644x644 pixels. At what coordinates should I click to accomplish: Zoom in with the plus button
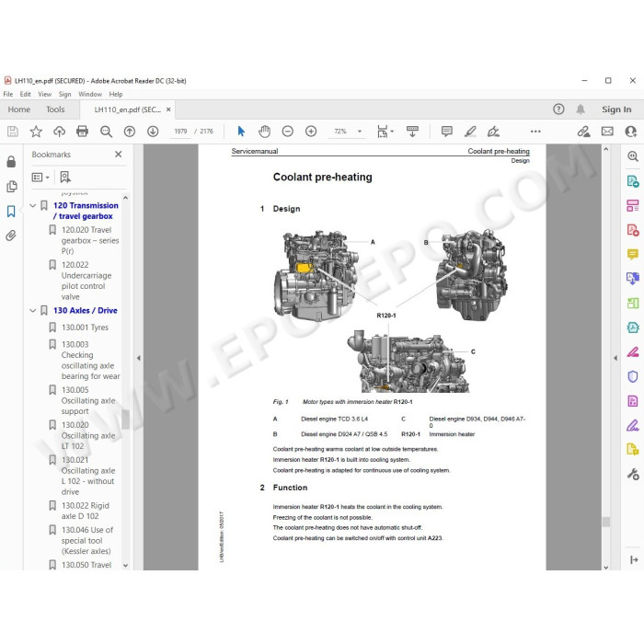311,132
